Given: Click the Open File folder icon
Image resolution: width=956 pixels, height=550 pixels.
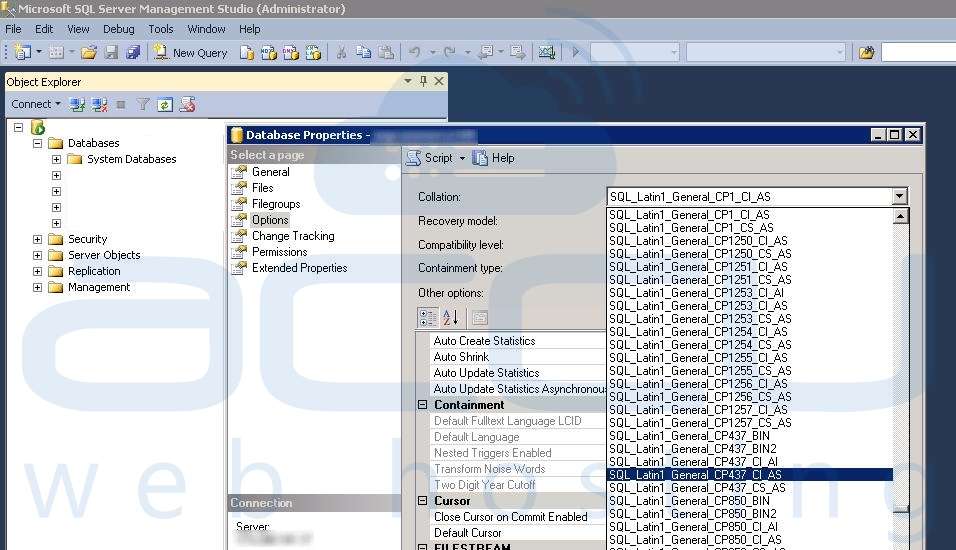Looking at the screenshot, I should pyautogui.click(x=89, y=53).
